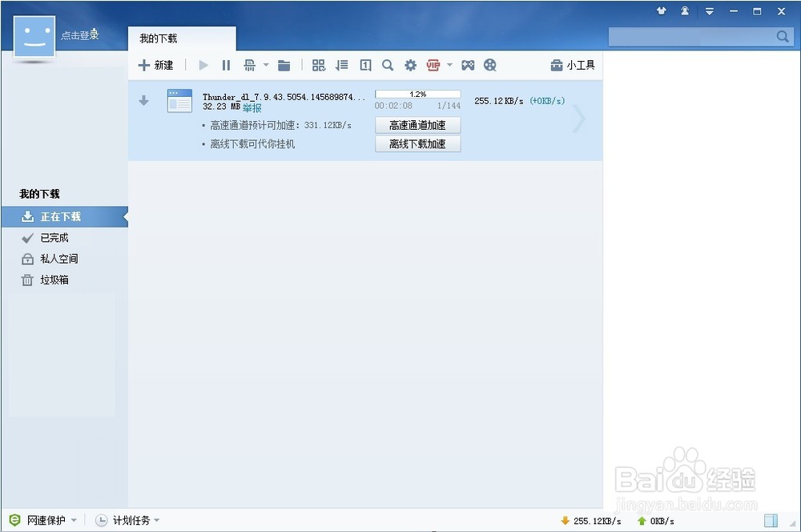Click the Thunder_dl file name

pos(284,97)
